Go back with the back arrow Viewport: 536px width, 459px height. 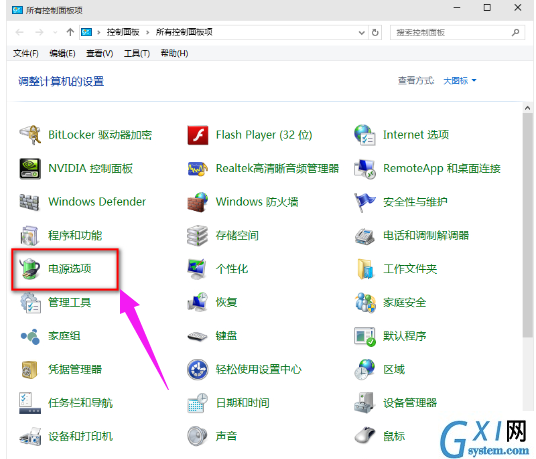pyautogui.click(x=19, y=32)
